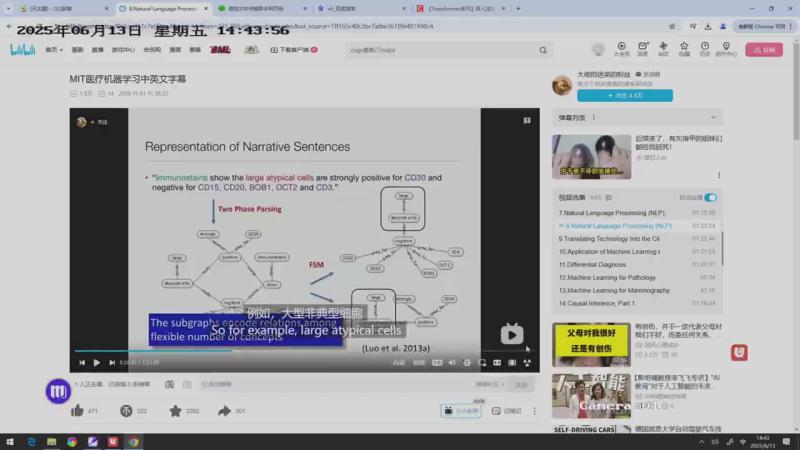Viewport: 800px width, 450px height.
Task: Open the watch history icon
Action: point(705,49)
